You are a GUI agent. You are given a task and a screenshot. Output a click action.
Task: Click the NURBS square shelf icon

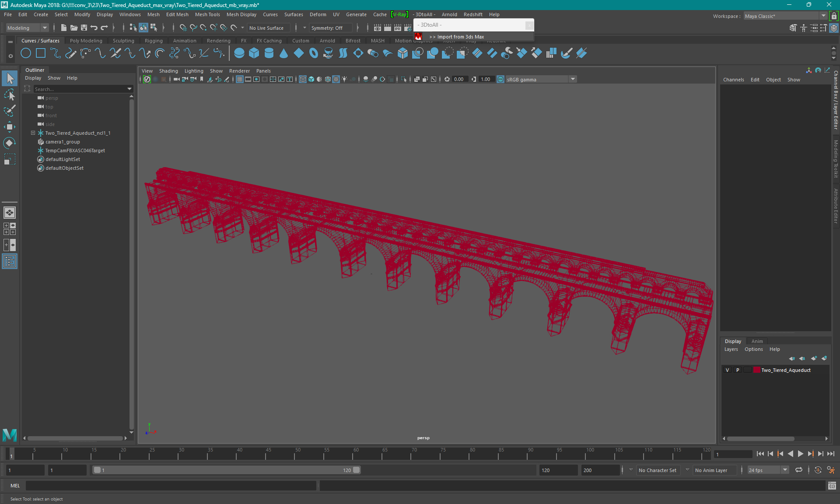[41, 53]
